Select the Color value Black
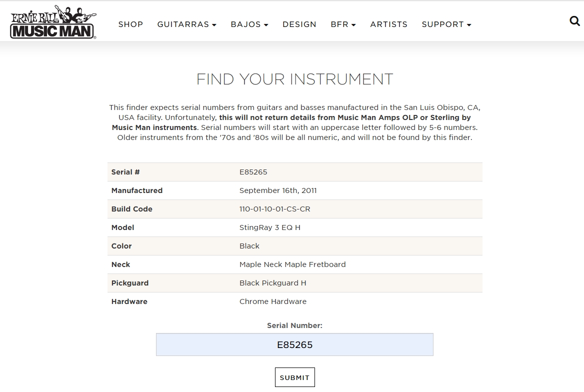 click(249, 246)
